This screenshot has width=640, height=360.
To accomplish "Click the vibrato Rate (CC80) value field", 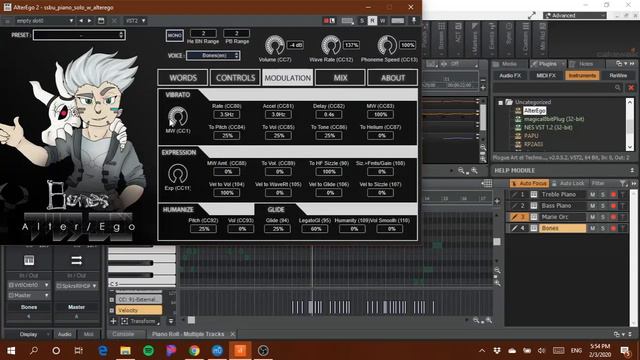I will tap(227, 114).
